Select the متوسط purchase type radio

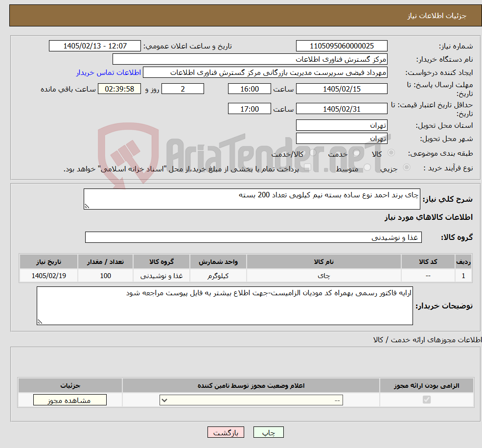click(367, 167)
